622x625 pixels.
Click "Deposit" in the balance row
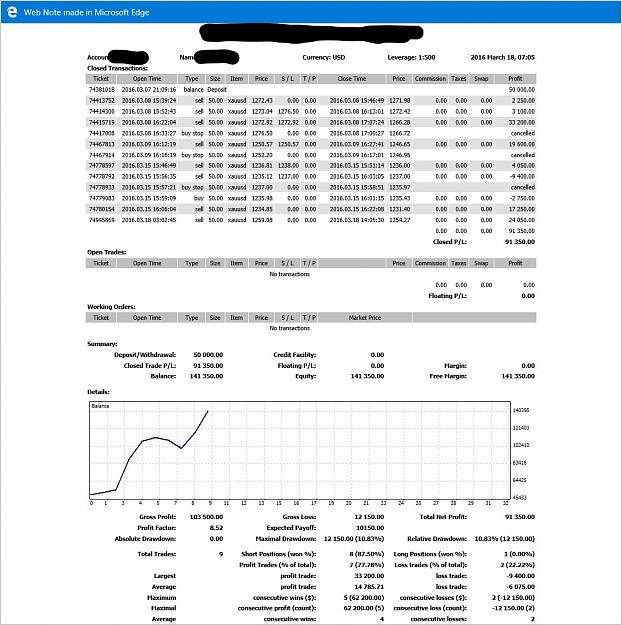coord(217,90)
